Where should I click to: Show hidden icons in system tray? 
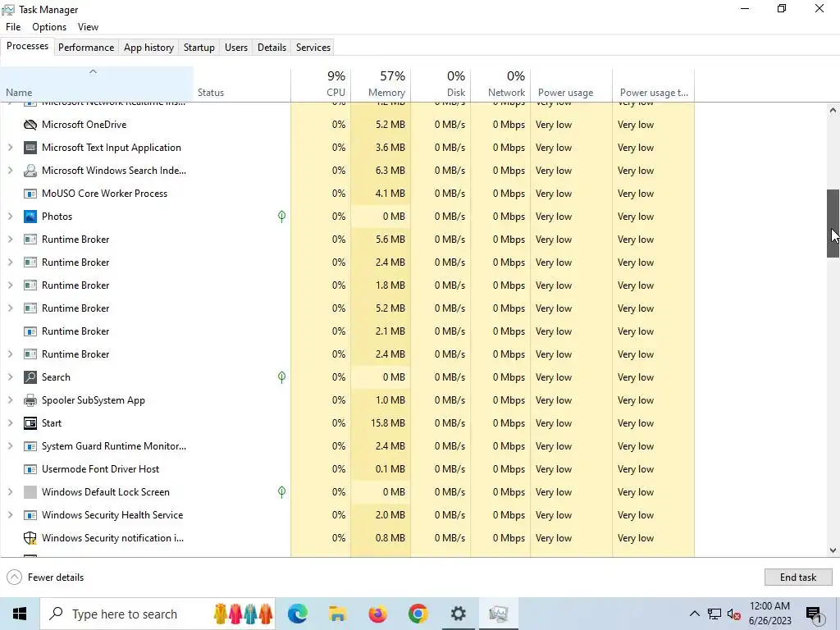(x=694, y=614)
